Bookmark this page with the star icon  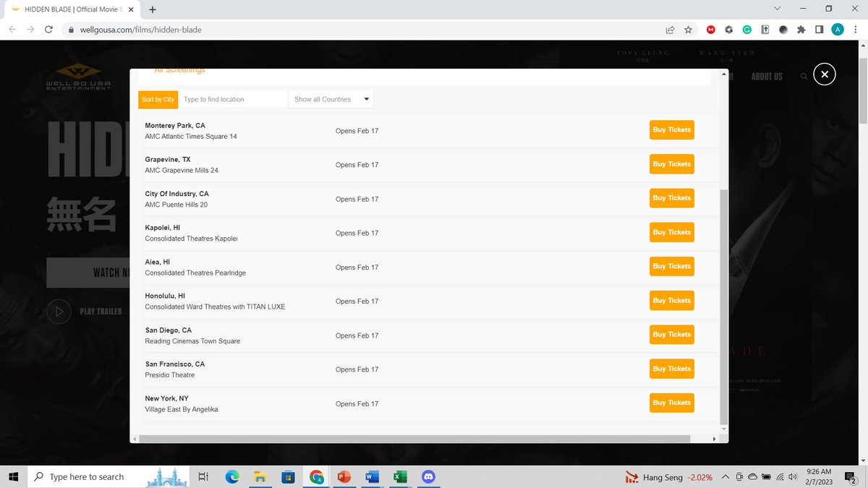pyautogui.click(x=689, y=30)
